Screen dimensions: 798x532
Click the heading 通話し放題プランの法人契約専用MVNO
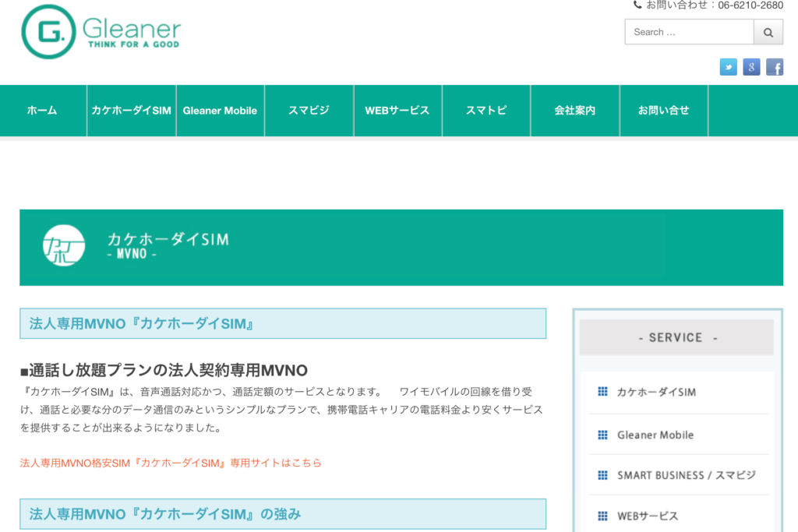click(164, 370)
